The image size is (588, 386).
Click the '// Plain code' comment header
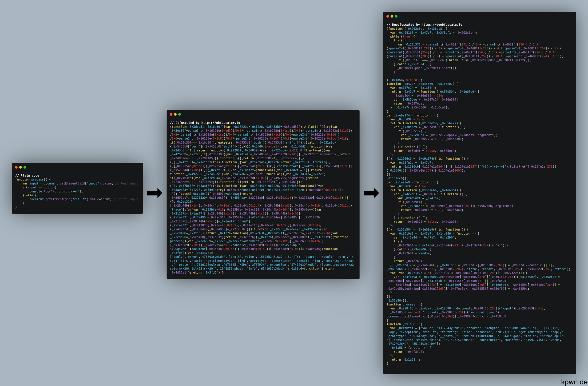[27, 176]
